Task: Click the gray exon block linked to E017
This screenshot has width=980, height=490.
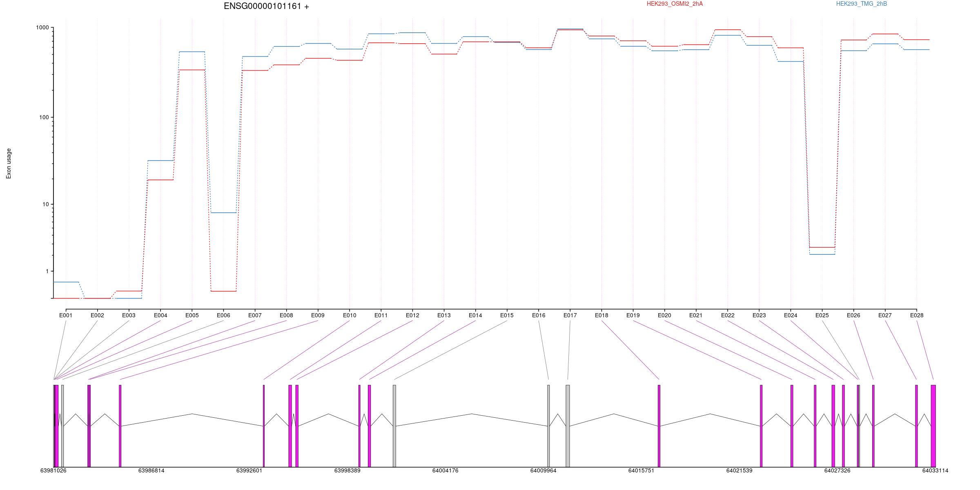Action: click(x=568, y=426)
